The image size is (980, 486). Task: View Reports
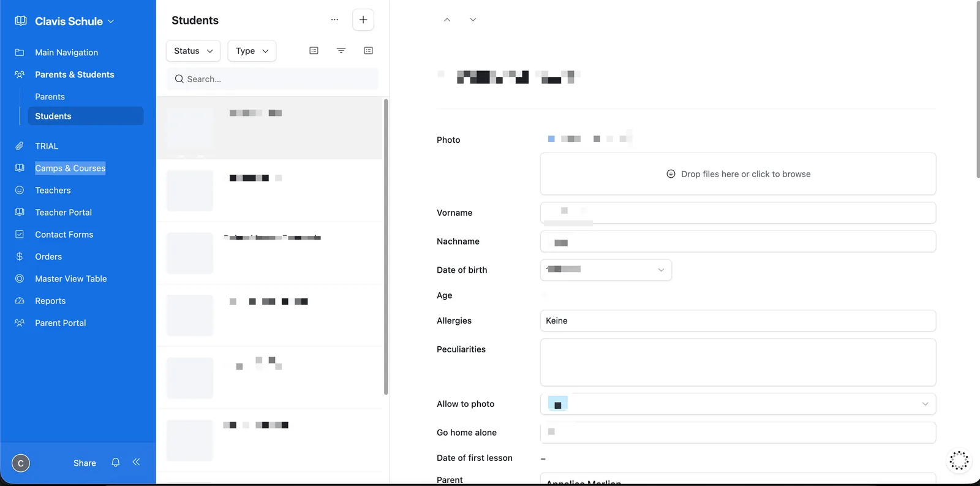coord(50,301)
